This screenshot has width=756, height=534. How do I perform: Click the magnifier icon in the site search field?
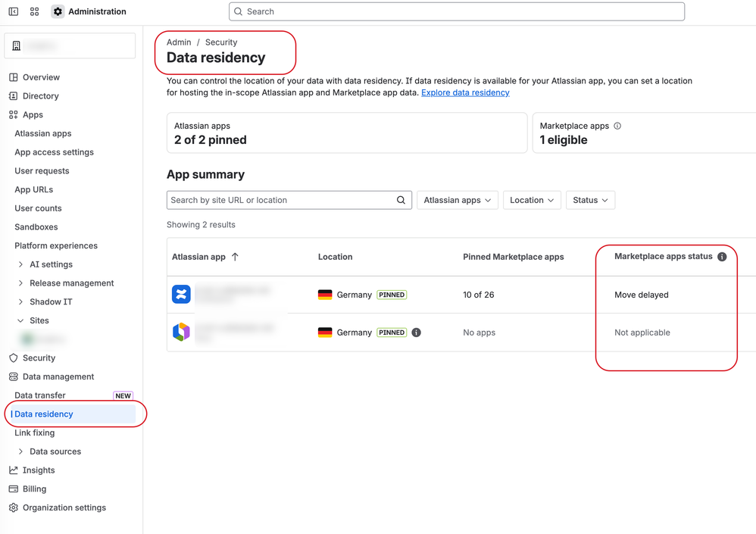click(401, 200)
